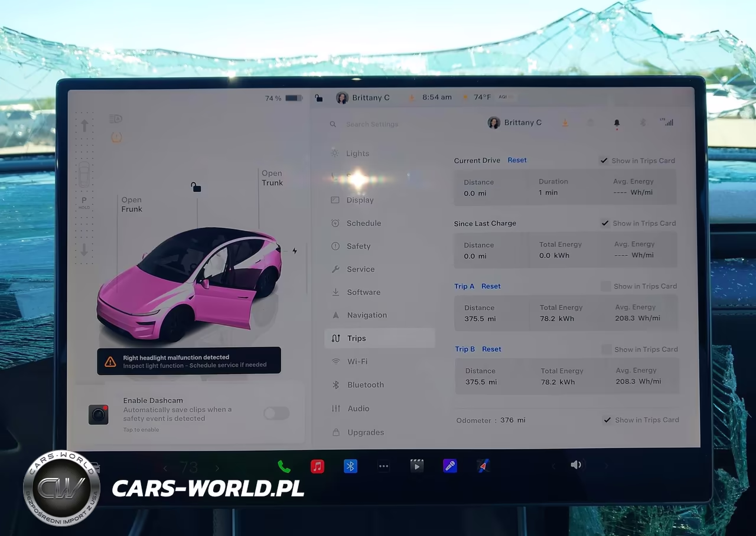
Task: Tap Open Trunk
Action: [x=272, y=178]
